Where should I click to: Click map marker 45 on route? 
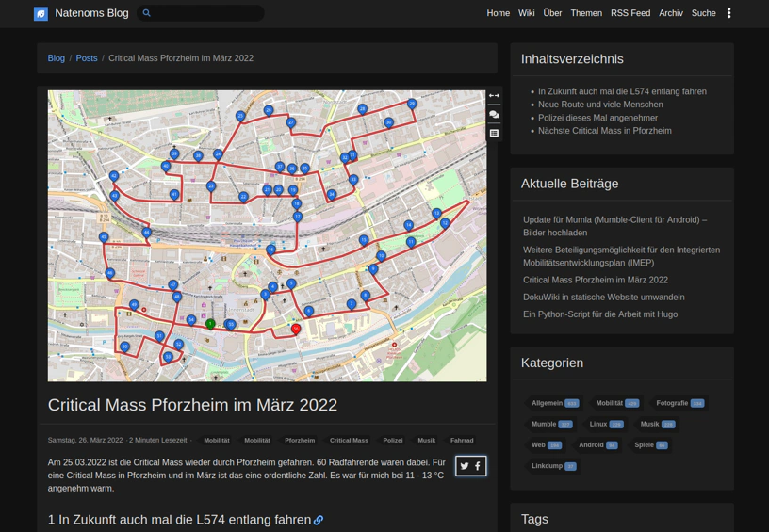[x=104, y=237]
